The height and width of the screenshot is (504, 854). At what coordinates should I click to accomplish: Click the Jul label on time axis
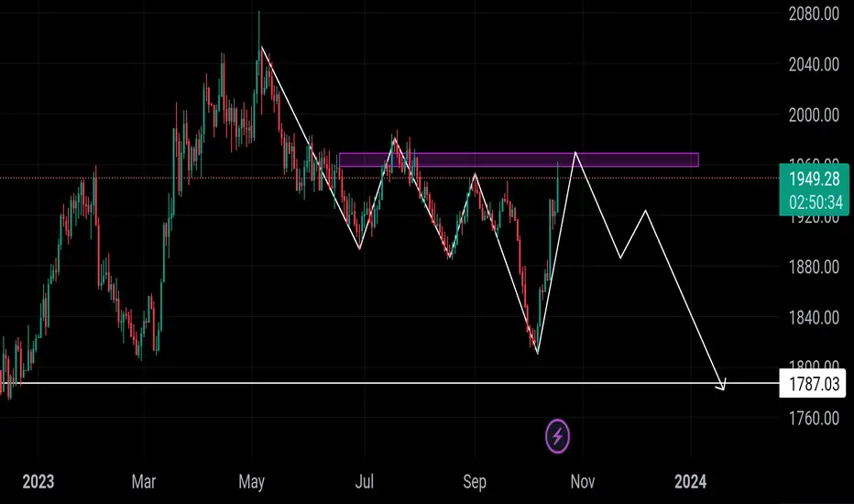point(365,482)
